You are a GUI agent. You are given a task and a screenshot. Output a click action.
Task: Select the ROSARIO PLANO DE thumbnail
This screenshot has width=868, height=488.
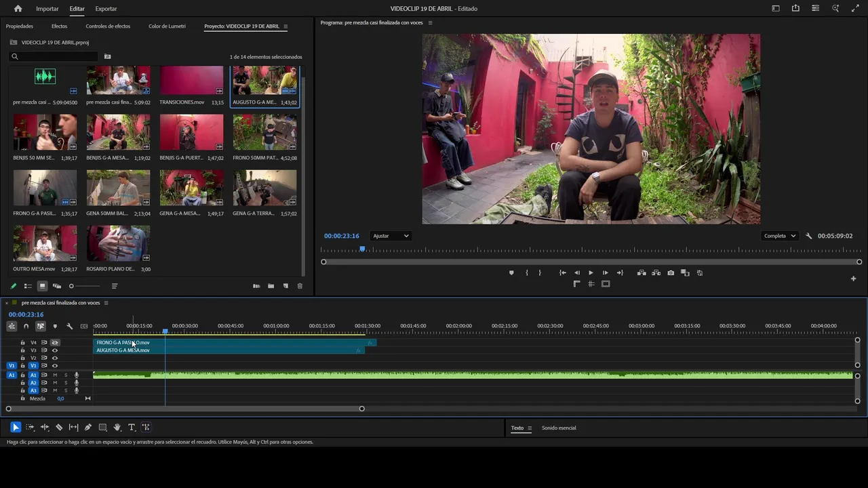118,243
